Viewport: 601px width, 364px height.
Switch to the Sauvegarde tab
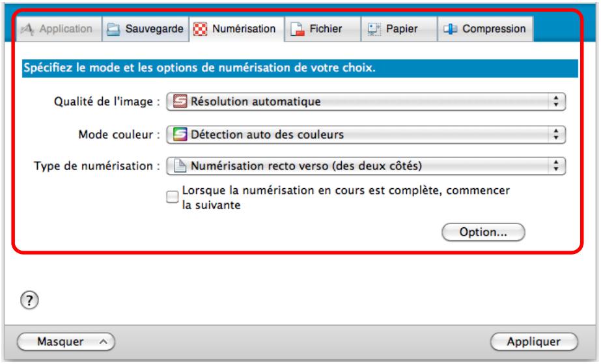pyautogui.click(x=145, y=29)
